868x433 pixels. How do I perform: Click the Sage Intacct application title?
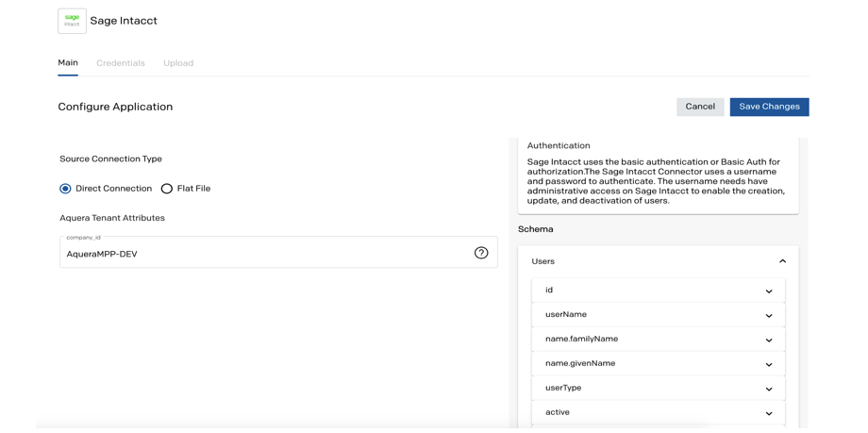tap(124, 21)
